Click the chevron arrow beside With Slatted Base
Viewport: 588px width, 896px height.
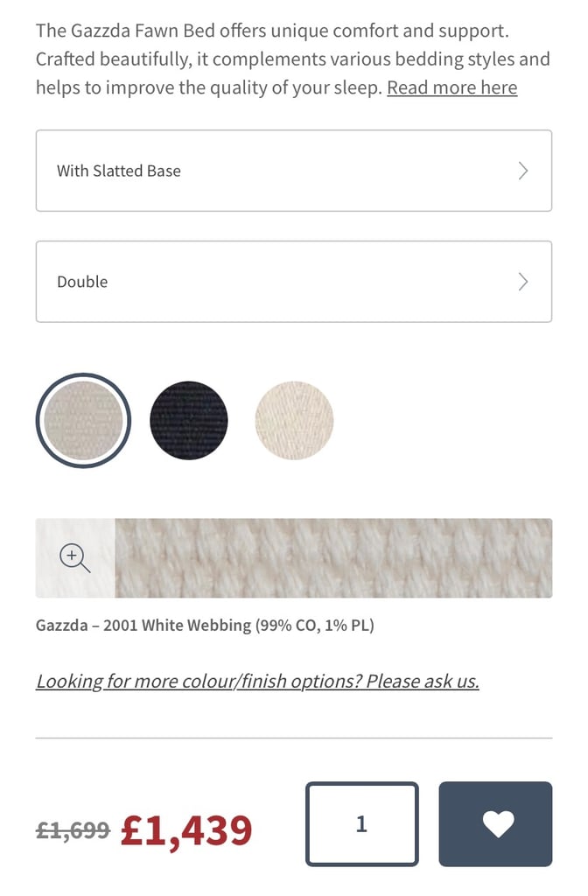(523, 171)
